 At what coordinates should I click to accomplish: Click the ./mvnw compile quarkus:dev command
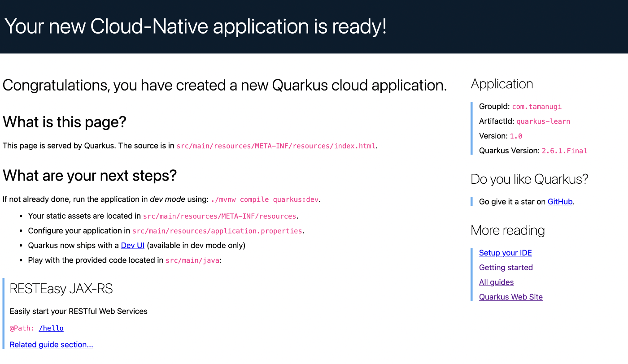(x=265, y=199)
